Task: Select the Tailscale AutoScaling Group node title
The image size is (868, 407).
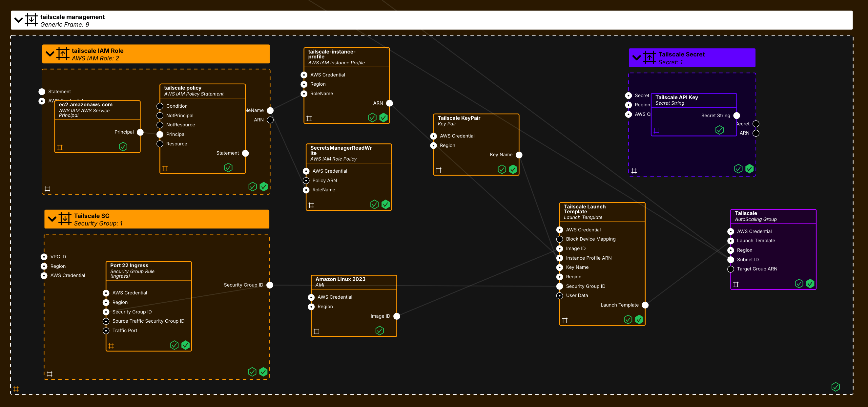Action: click(746, 213)
